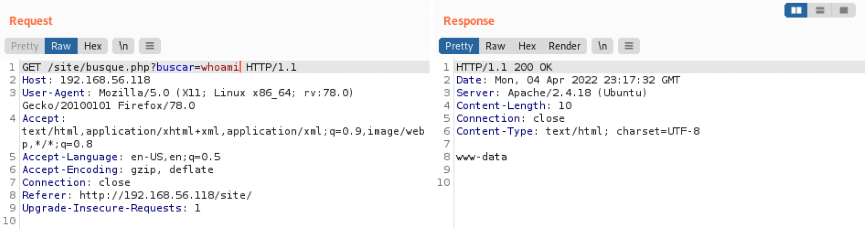Show the Hex view in Response
The image size is (868, 229).
pos(527,46)
